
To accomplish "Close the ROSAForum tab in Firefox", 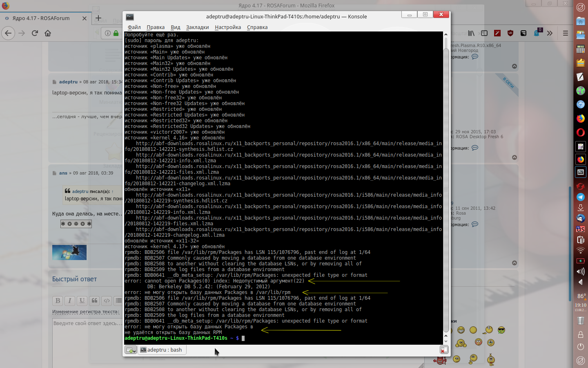I will pyautogui.click(x=85, y=18).
